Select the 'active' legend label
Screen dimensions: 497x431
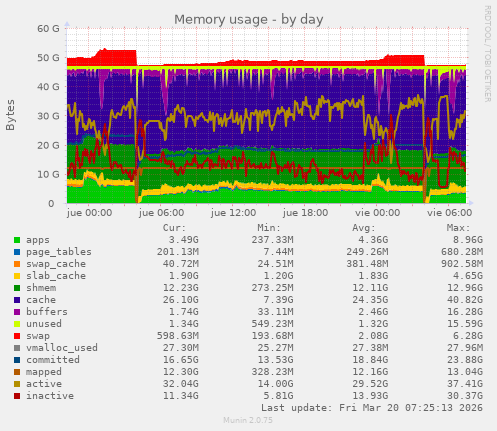coord(44,384)
